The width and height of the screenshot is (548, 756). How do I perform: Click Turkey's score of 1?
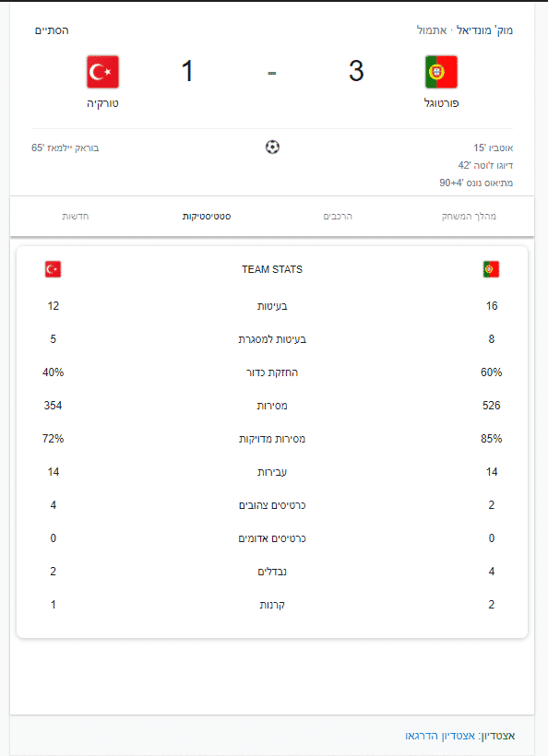187,71
